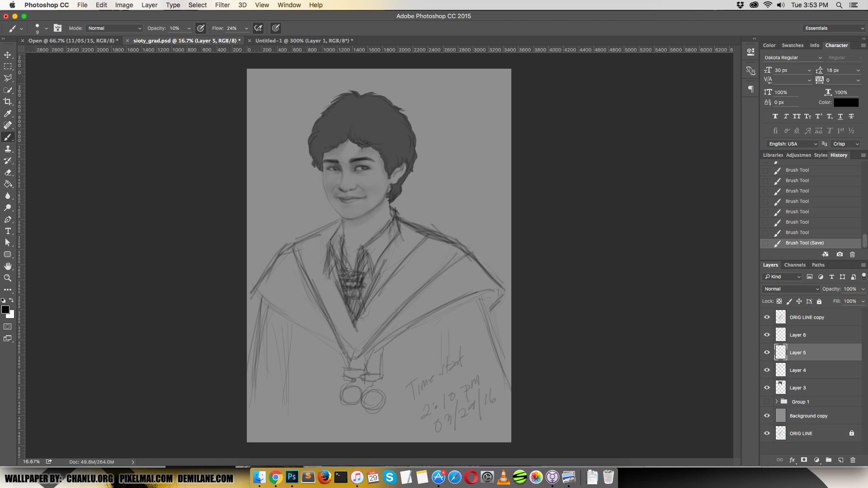Open the Essentials workspace dropdown
This screenshot has height=488, width=868.
(834, 28)
